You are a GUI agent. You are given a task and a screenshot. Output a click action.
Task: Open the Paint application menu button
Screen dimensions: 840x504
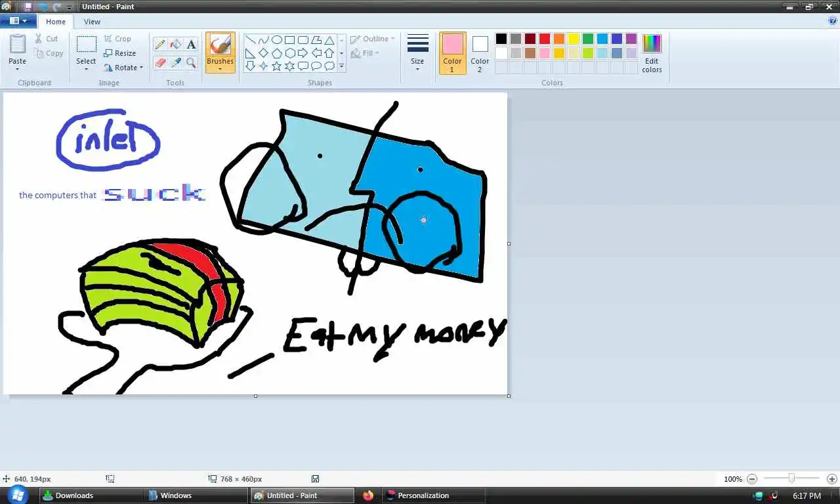[x=18, y=21]
